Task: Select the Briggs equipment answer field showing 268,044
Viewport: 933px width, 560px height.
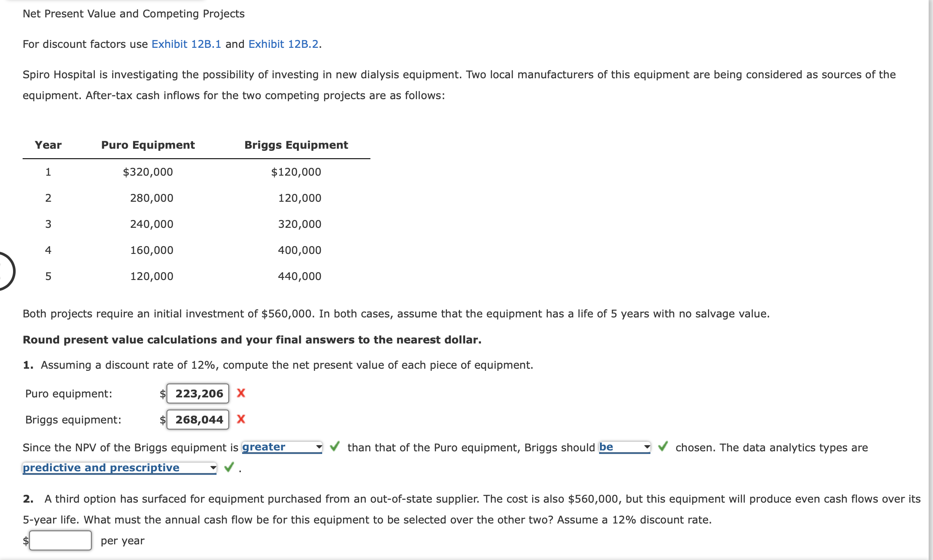Action: tap(197, 420)
